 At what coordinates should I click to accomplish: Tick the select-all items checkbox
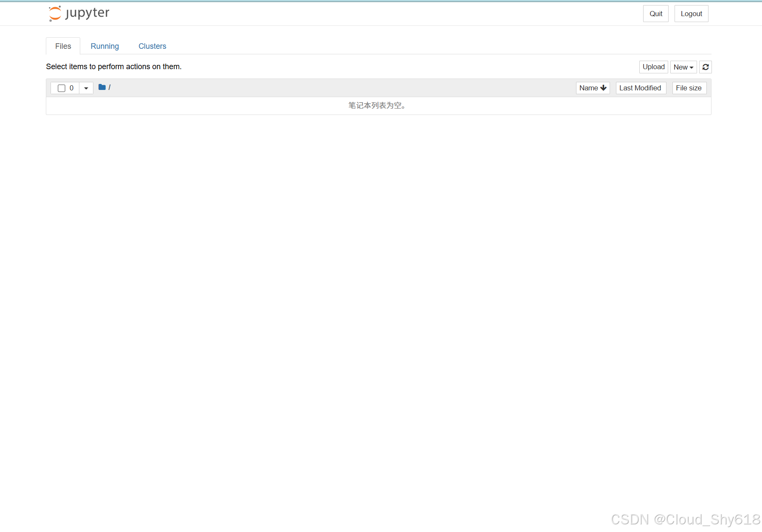62,88
